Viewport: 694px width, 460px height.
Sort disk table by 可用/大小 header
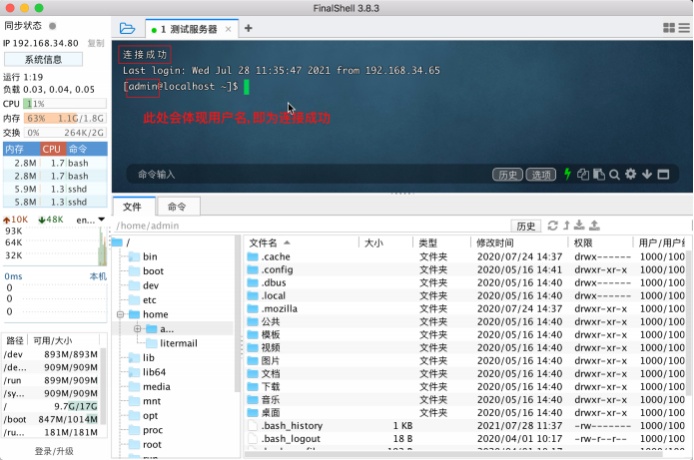64,340
